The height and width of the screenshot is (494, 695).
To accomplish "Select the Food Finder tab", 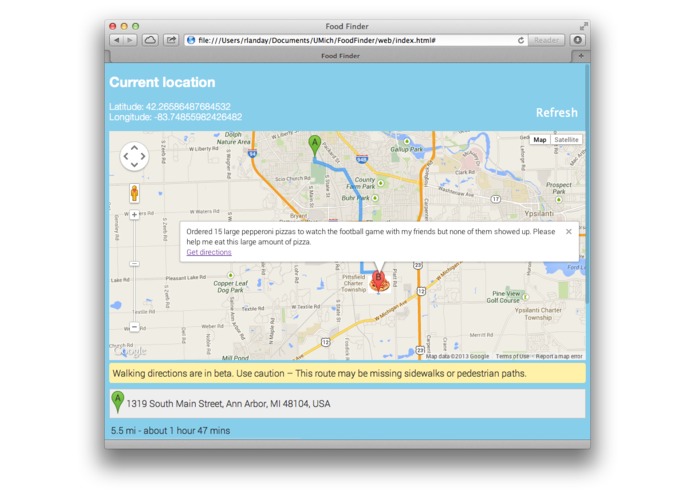I will (x=340, y=56).
